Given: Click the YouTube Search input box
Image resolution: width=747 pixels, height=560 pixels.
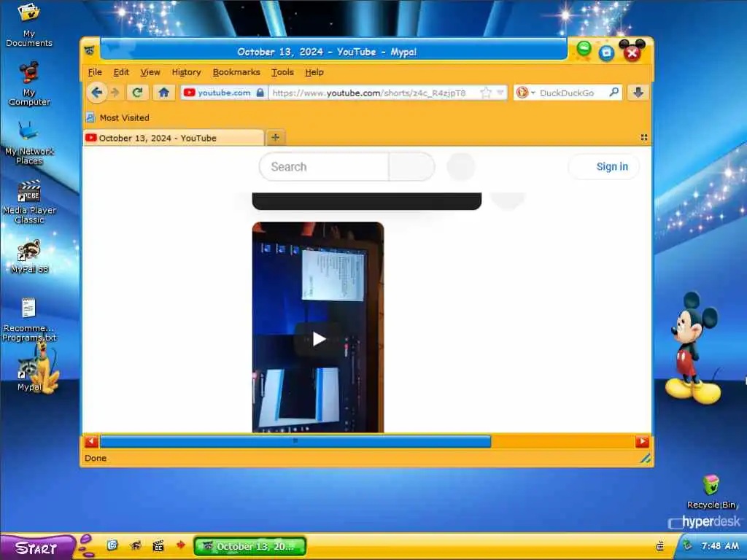Looking at the screenshot, I should (x=324, y=167).
